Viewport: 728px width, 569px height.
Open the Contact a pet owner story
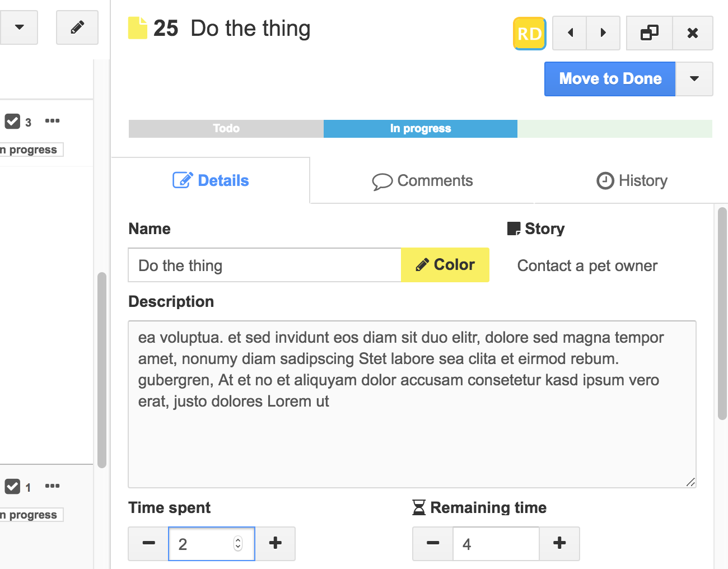coord(587,266)
